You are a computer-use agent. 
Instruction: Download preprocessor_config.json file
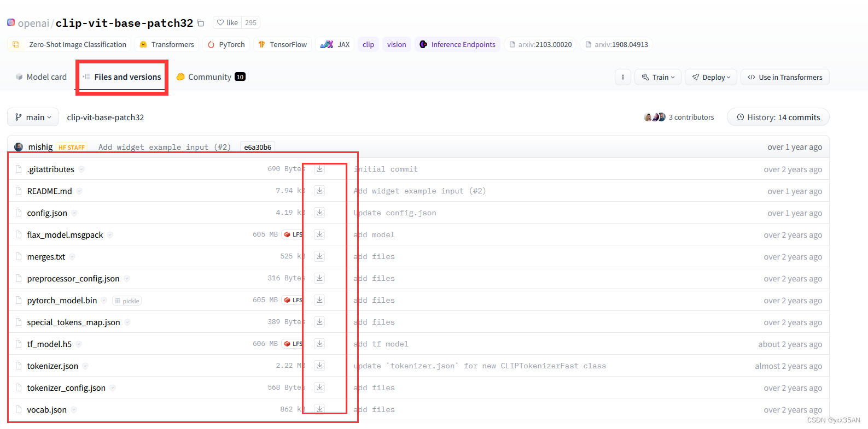point(319,278)
